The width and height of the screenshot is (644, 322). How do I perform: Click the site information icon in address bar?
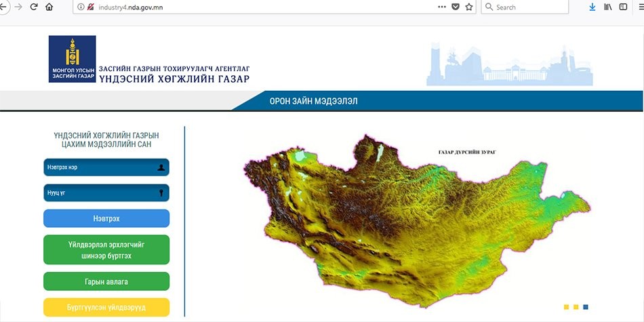[x=81, y=7]
